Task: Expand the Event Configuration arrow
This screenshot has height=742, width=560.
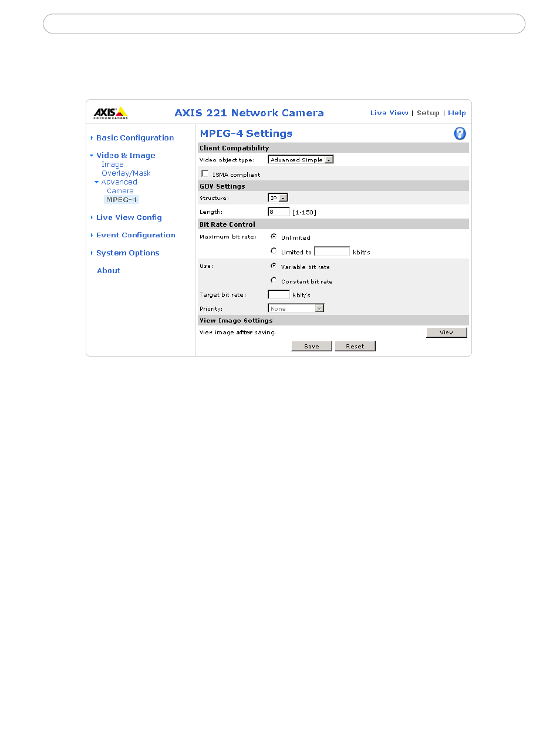Action: 92,235
